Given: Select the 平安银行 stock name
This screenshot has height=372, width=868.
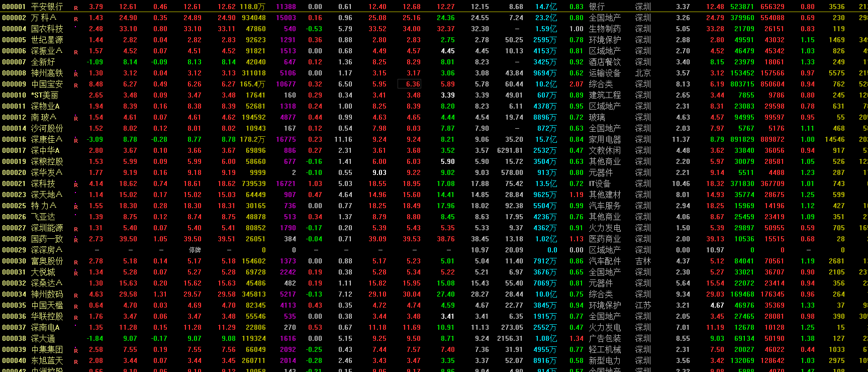Looking at the screenshot, I should (47, 7).
